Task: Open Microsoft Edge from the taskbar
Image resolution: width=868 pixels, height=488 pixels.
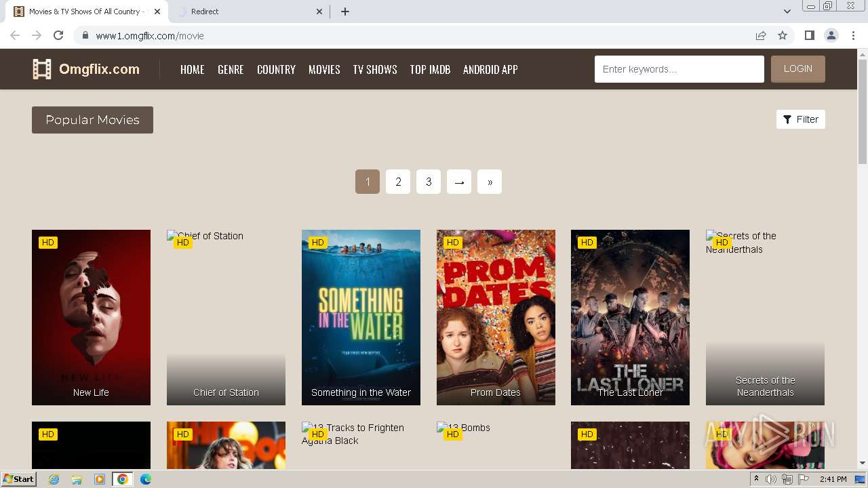Action: click(146, 479)
